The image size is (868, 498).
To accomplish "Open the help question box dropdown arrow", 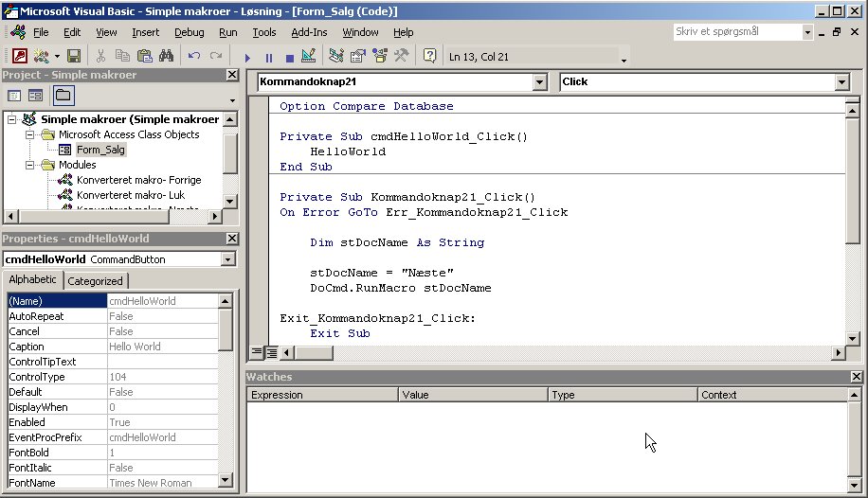I will pyautogui.click(x=807, y=32).
